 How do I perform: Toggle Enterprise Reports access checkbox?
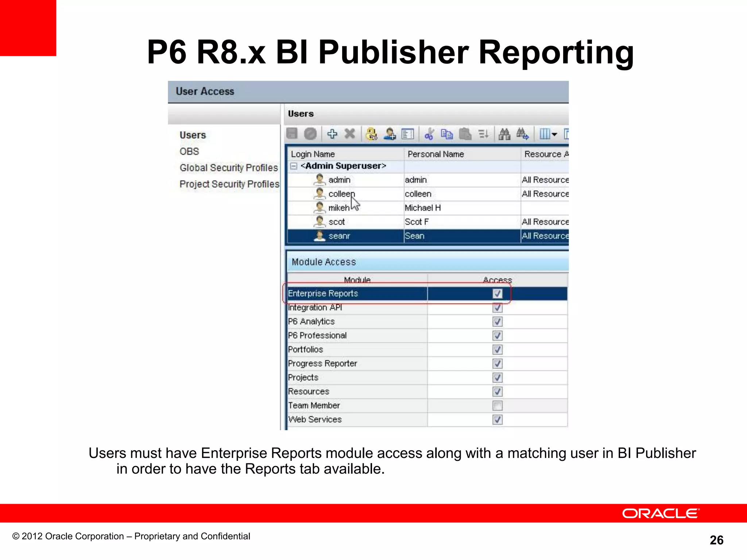pos(498,293)
